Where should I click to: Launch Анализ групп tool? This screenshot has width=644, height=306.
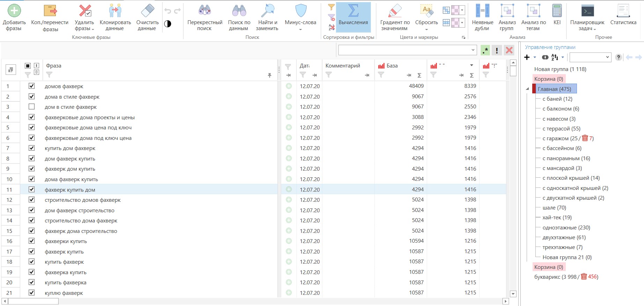[507, 11]
